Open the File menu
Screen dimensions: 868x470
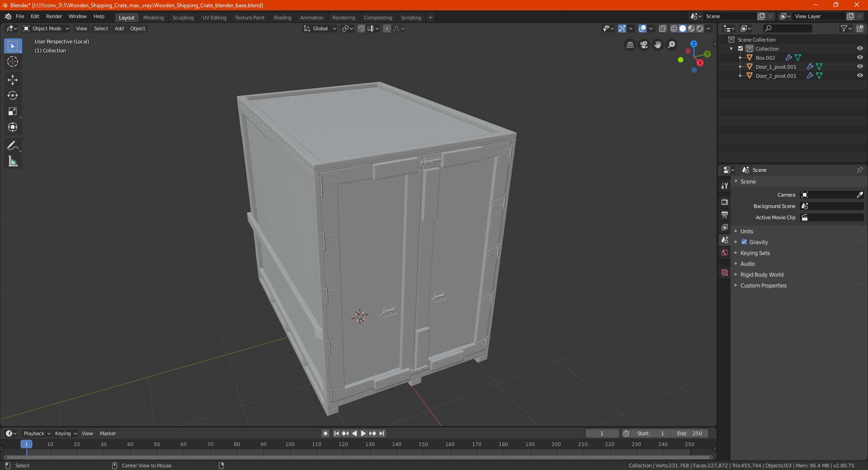pyautogui.click(x=20, y=16)
